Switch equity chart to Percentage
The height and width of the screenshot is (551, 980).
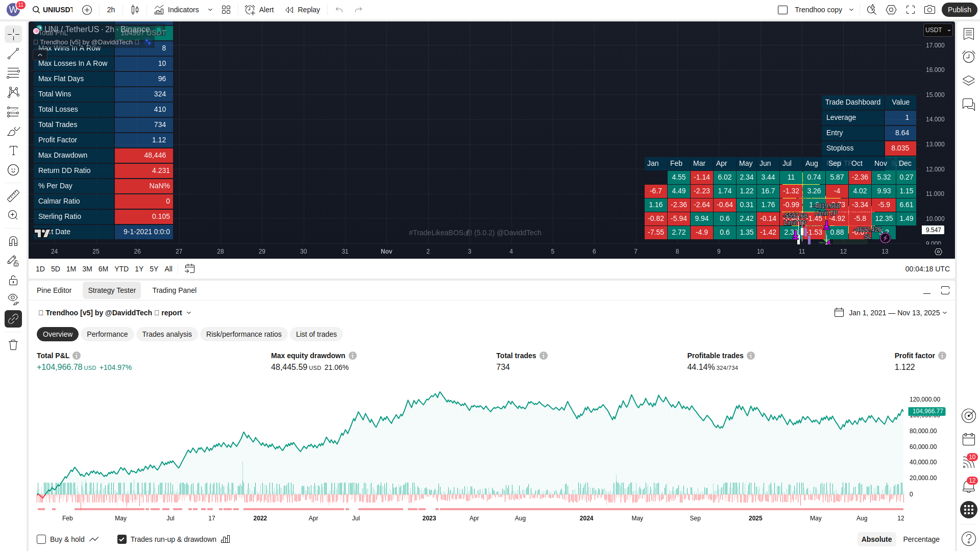[x=921, y=539]
